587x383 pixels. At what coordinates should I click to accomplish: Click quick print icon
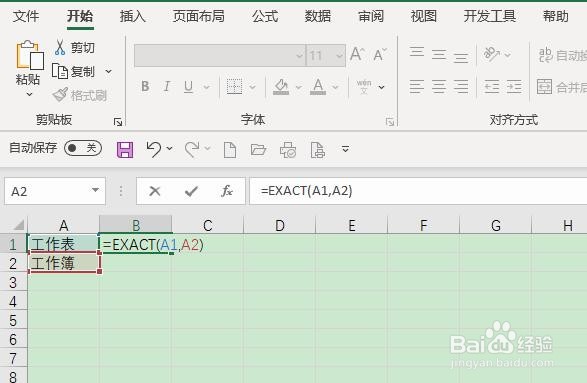click(288, 150)
